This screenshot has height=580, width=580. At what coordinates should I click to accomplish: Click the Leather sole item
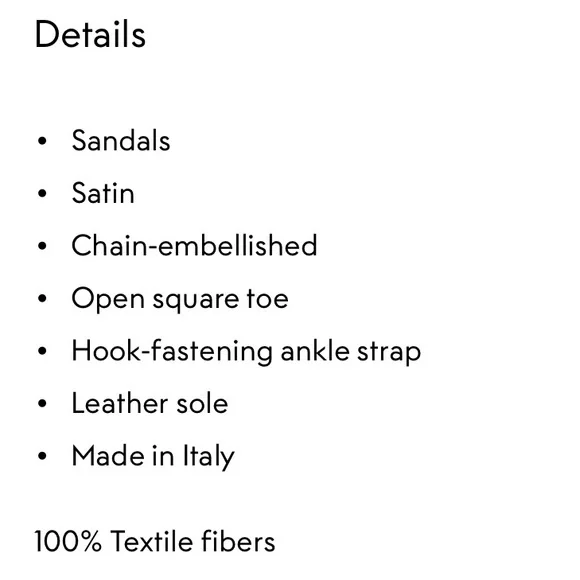(x=150, y=403)
